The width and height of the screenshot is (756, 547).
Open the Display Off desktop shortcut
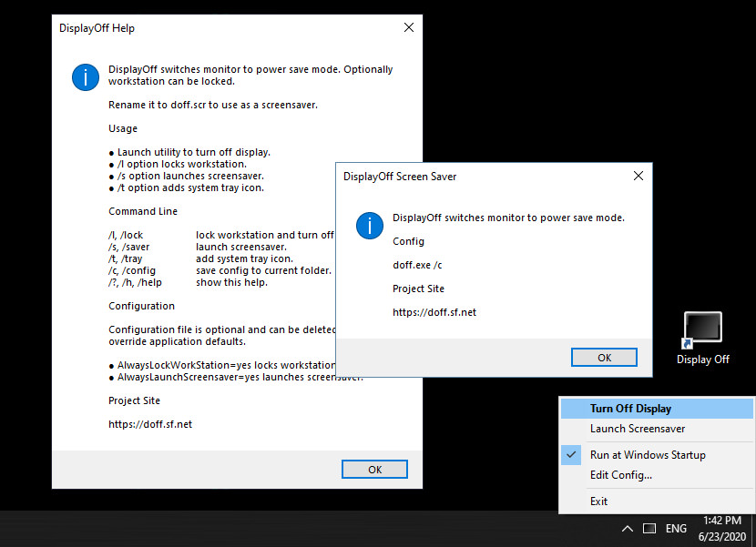coord(702,327)
